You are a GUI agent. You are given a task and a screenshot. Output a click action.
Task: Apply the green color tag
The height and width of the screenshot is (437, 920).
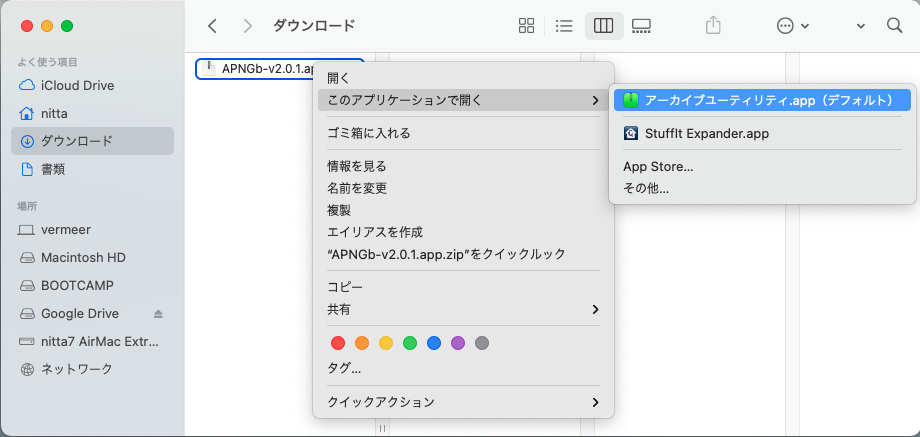tap(410, 343)
